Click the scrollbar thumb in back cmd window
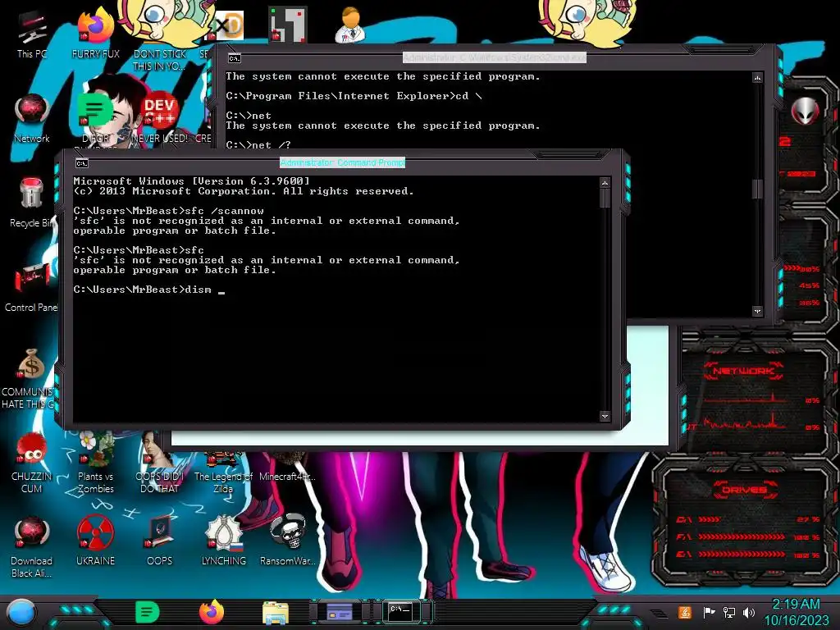 [x=757, y=189]
